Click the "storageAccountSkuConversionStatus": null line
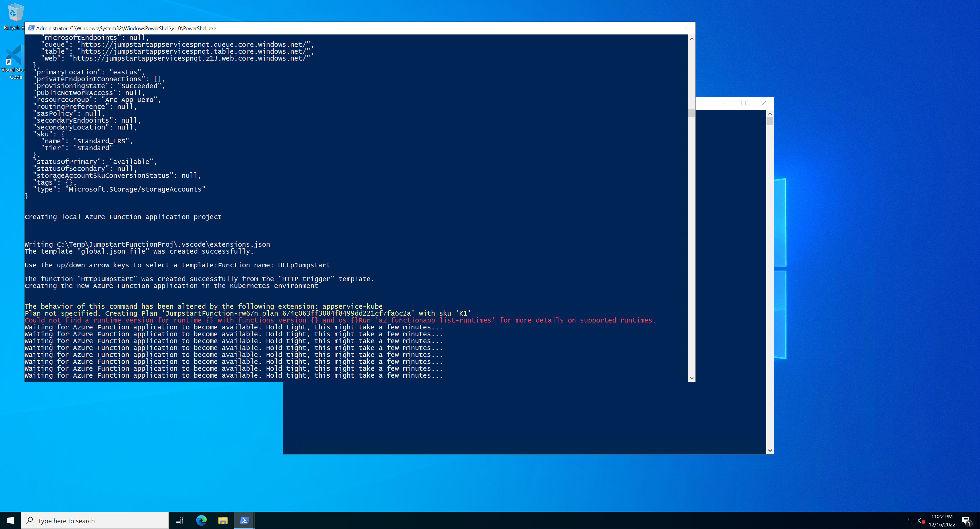Screen dimensions: 980x529 click(117, 175)
